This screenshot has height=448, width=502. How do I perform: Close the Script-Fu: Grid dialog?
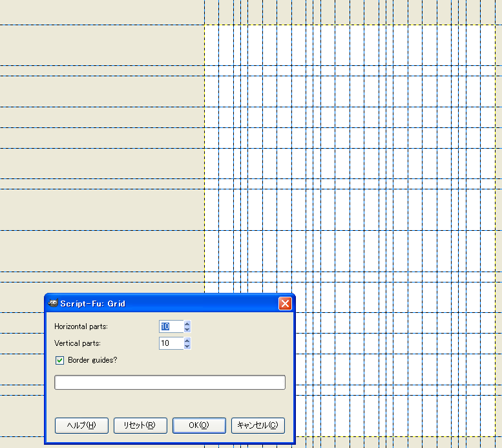(x=285, y=303)
